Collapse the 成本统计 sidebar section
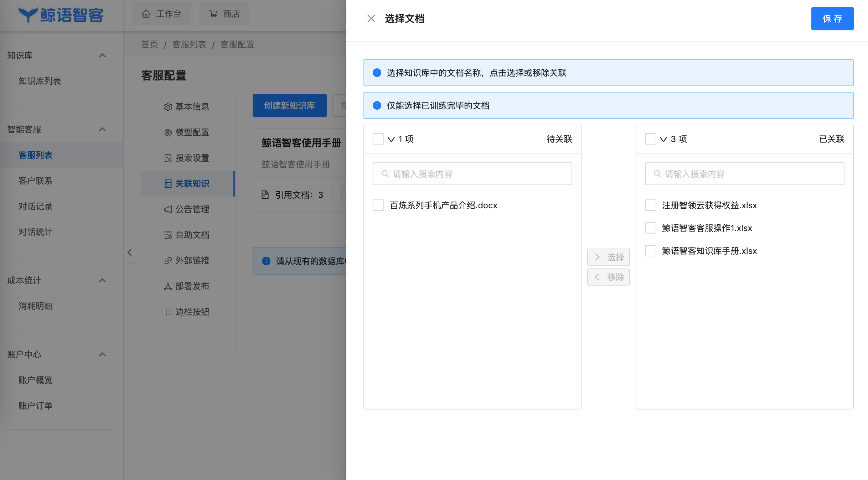This screenshot has height=480, width=868. pos(102,281)
